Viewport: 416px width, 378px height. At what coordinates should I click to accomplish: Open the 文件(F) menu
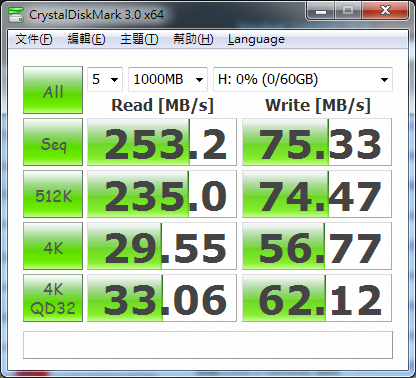click(34, 39)
